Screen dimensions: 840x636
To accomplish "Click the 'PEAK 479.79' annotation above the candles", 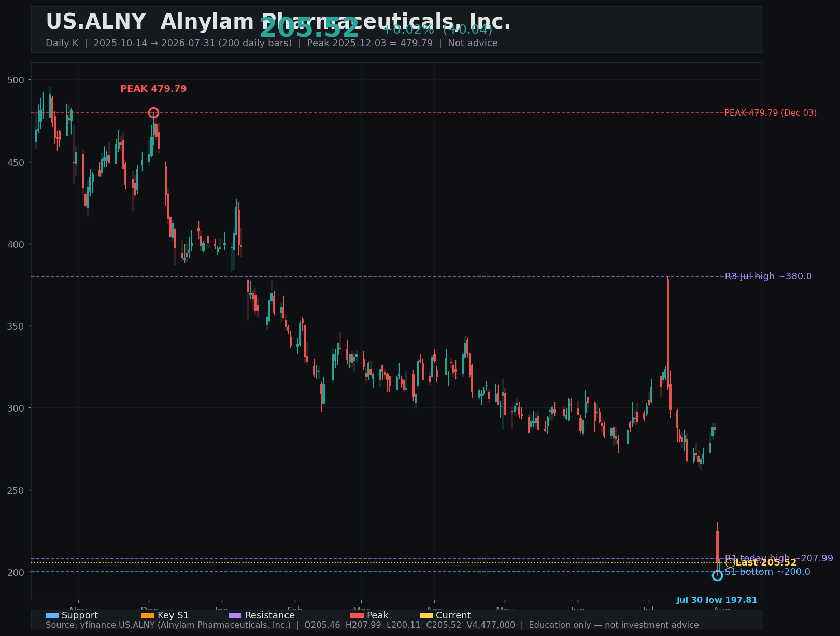I will click(153, 89).
